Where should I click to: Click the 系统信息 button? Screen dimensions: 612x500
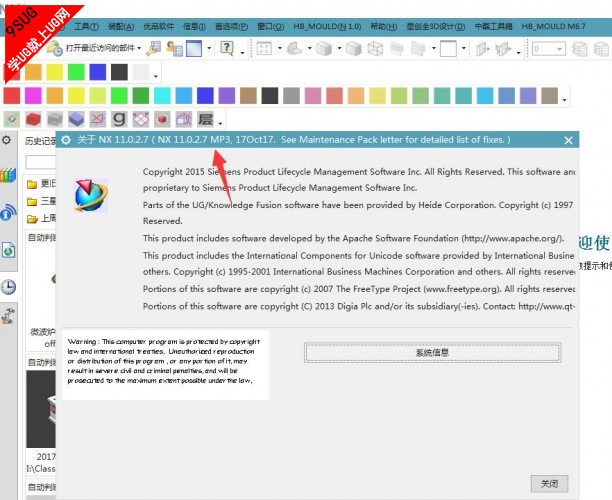(432, 353)
